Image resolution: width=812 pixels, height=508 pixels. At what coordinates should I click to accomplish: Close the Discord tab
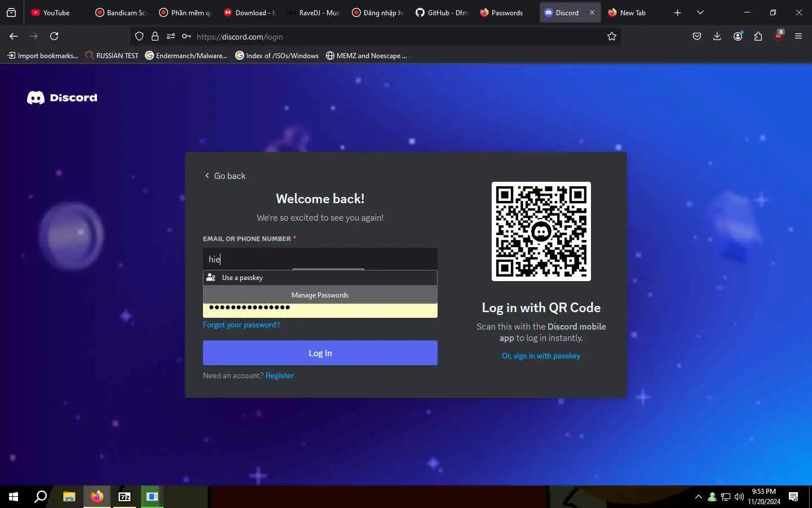click(592, 12)
